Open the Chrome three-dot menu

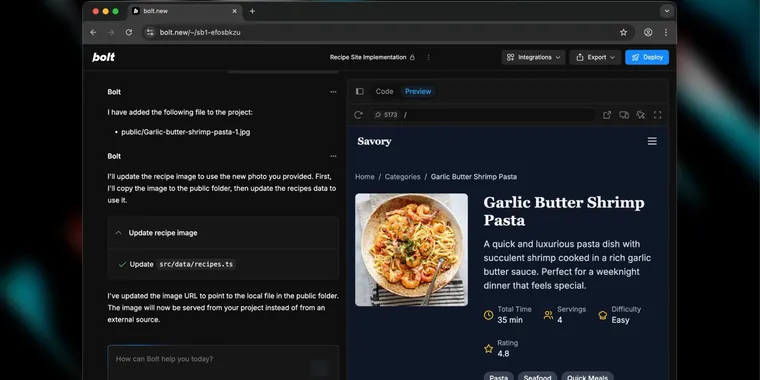pyautogui.click(x=666, y=32)
